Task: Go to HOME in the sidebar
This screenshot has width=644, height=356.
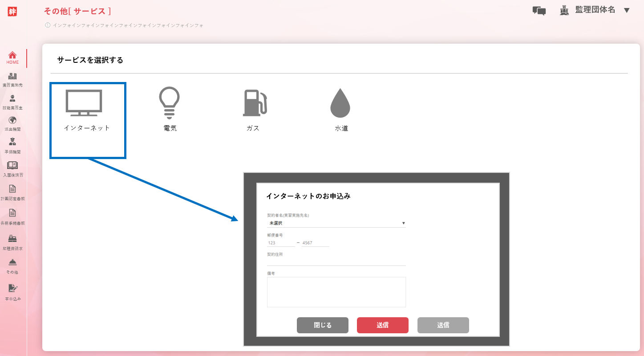Action: (12, 58)
